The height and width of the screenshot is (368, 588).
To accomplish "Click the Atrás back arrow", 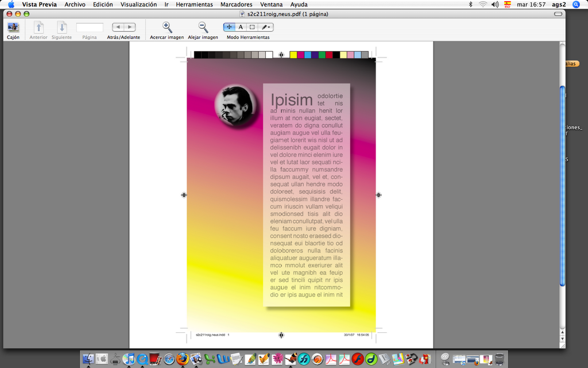I will [x=118, y=27].
